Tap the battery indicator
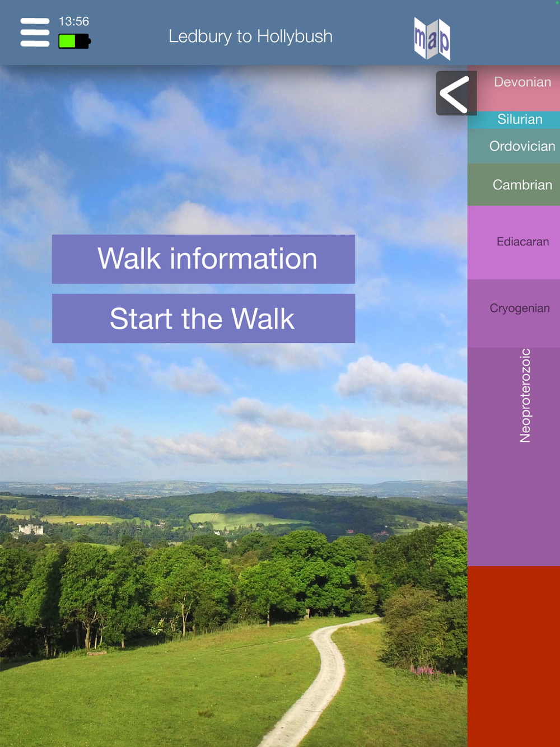 pyautogui.click(x=74, y=41)
